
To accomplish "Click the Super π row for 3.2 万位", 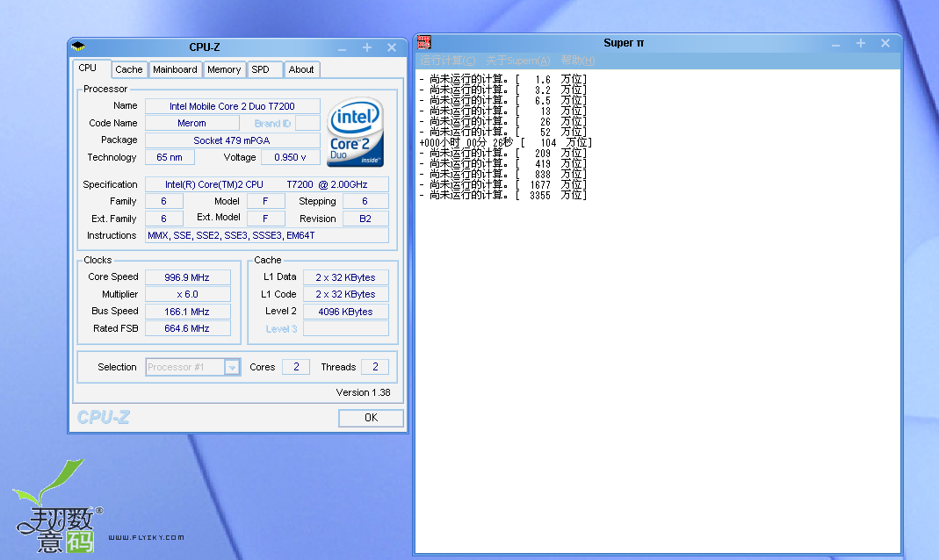I will point(503,90).
